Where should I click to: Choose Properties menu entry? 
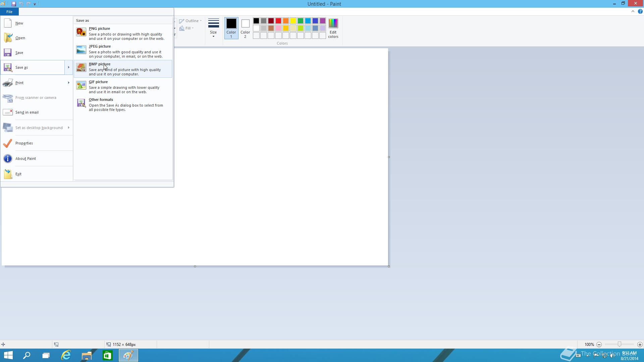pos(37,143)
